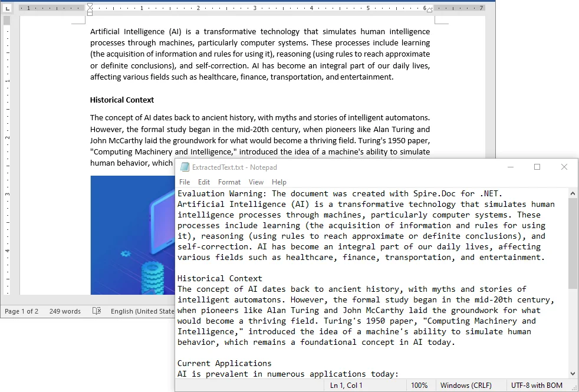Open the View menu in Notepad
Viewport: 579px width, 392px height.
pyautogui.click(x=256, y=182)
